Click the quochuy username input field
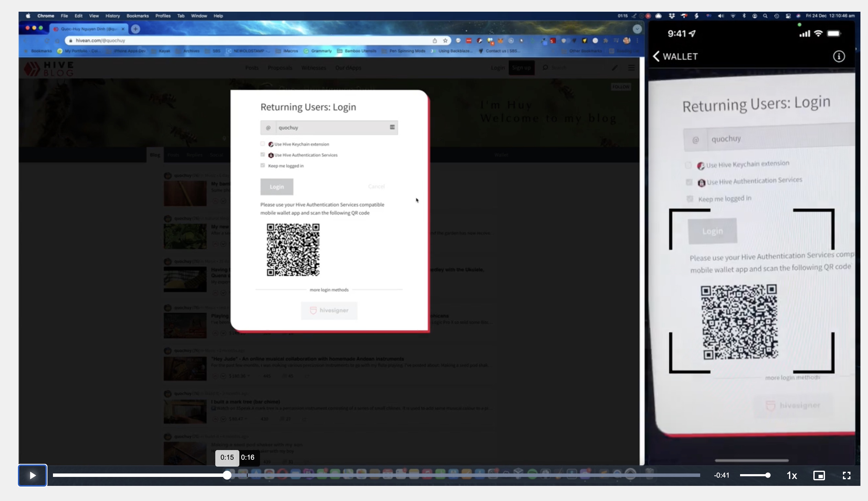 coord(329,128)
